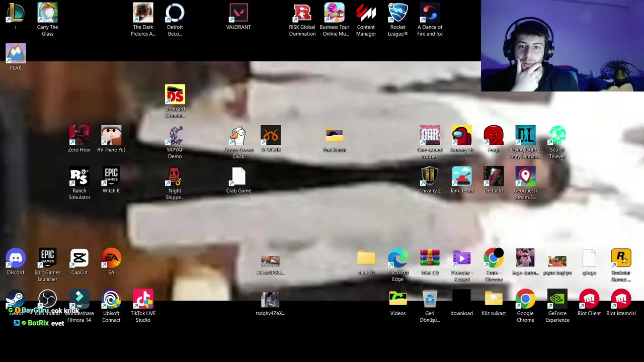Open the Witch It shortcut
644x362 pixels.
pyautogui.click(x=111, y=180)
